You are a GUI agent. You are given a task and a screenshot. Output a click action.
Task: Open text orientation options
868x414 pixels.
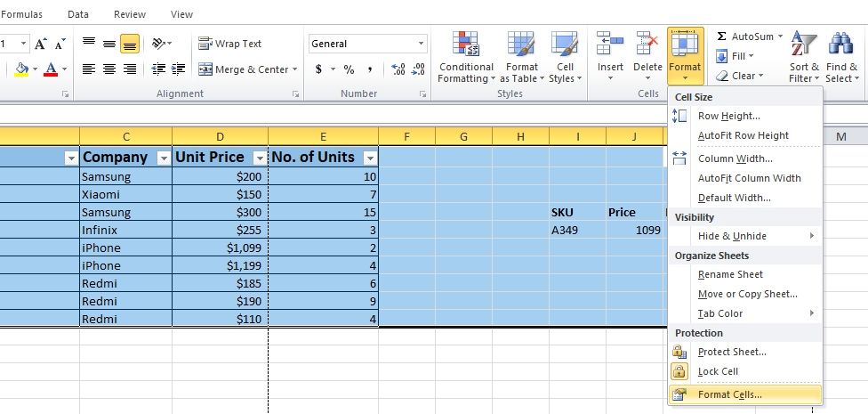click(x=162, y=44)
